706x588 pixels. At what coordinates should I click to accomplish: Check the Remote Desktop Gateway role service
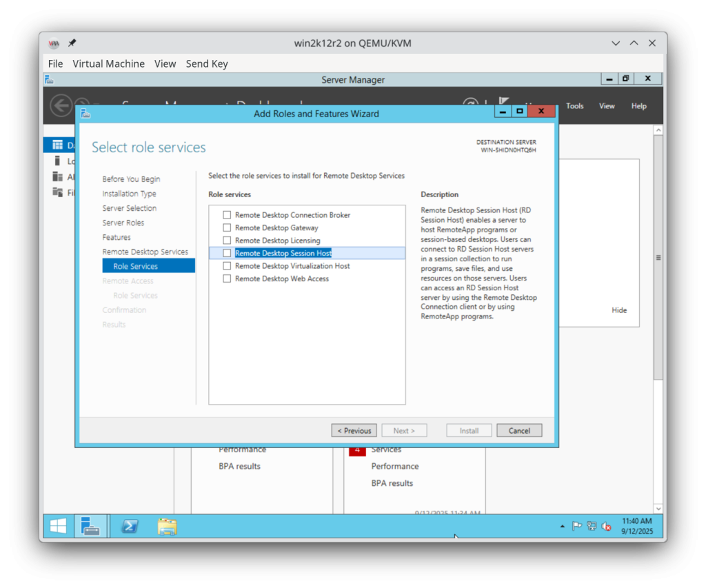click(227, 227)
